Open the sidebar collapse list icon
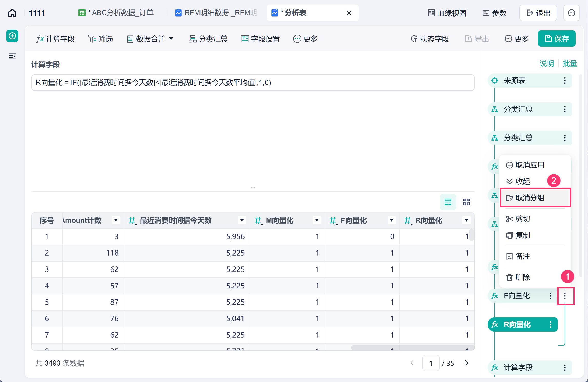588x382 pixels. click(12, 56)
